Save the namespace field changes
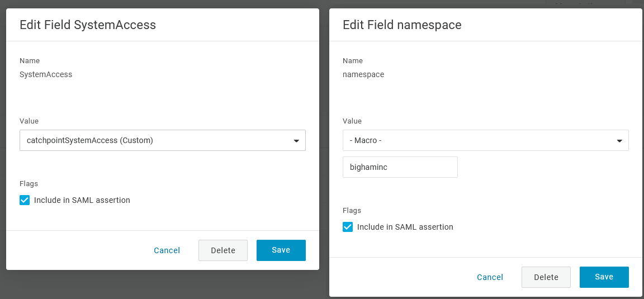The image size is (644, 299). pyautogui.click(x=604, y=277)
